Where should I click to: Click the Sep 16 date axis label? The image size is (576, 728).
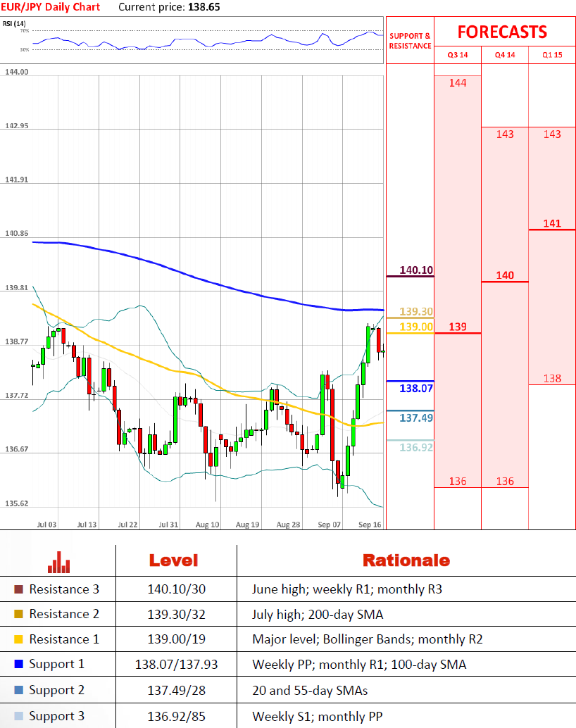click(x=370, y=525)
